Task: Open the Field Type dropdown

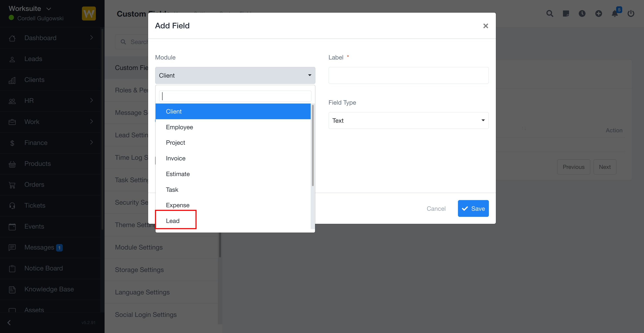Action: coord(408,121)
